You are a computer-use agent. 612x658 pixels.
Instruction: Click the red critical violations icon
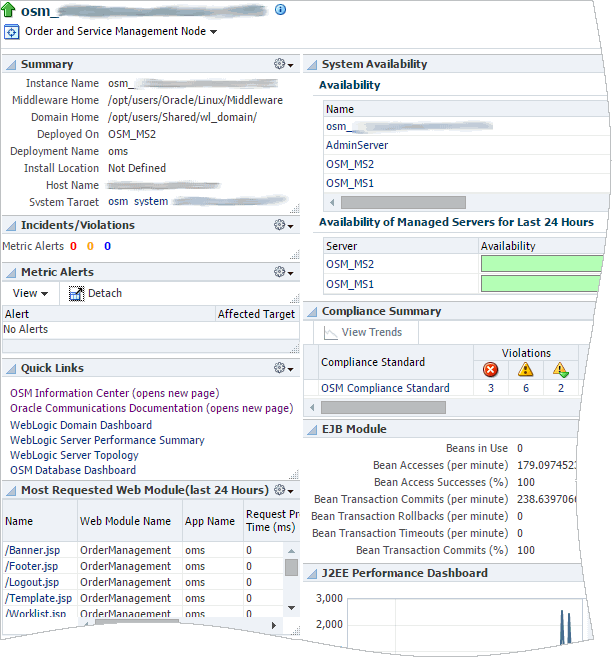[490, 370]
